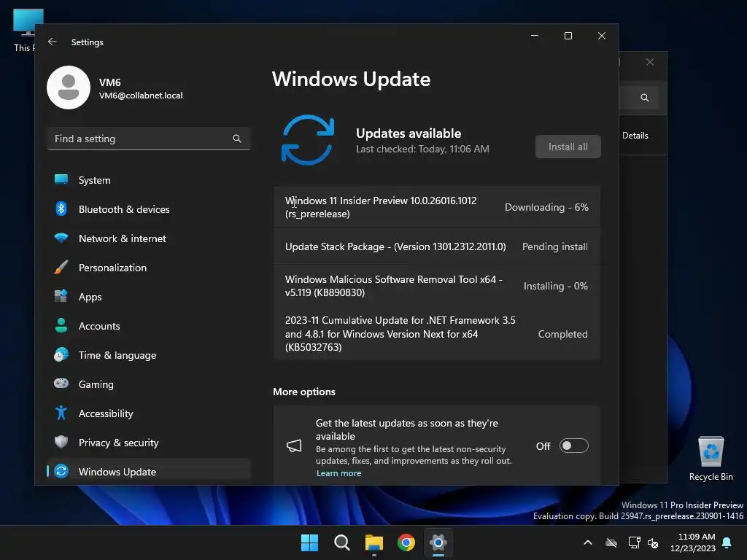Click the Windows Update sync icon in sidebar
747x560 pixels.
pyautogui.click(x=61, y=471)
